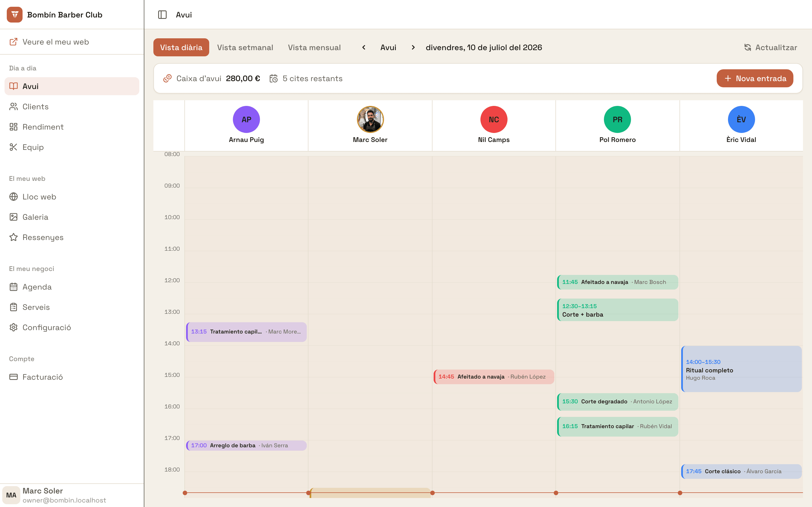Open Equip scissors item
Viewport: 812px width, 507px height.
pyautogui.click(x=72, y=147)
